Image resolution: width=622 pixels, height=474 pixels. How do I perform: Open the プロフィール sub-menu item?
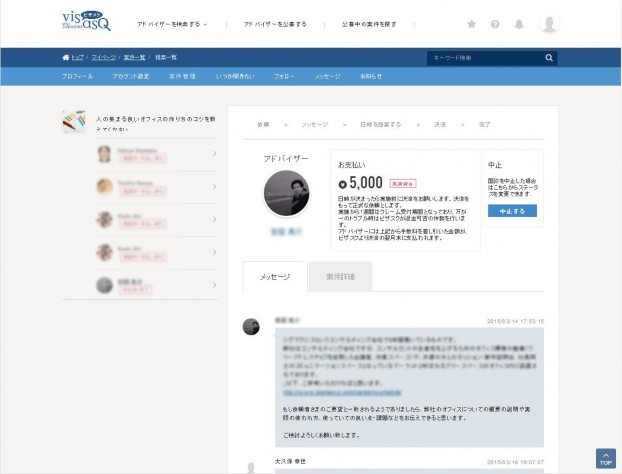(77, 76)
